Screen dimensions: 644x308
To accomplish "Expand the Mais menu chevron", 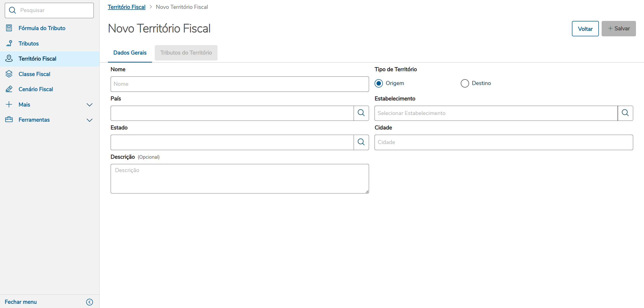I will pos(89,105).
